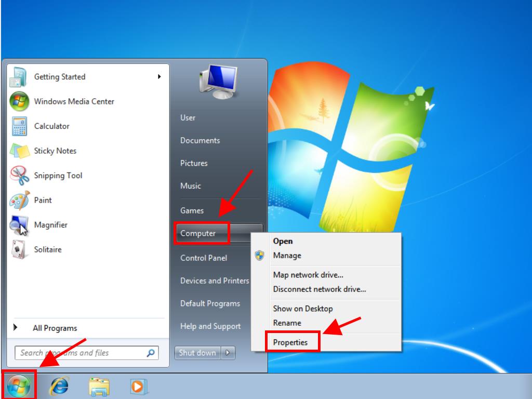Launch Snipping Tool scissors icon
This screenshot has height=399, width=532.
19,176
